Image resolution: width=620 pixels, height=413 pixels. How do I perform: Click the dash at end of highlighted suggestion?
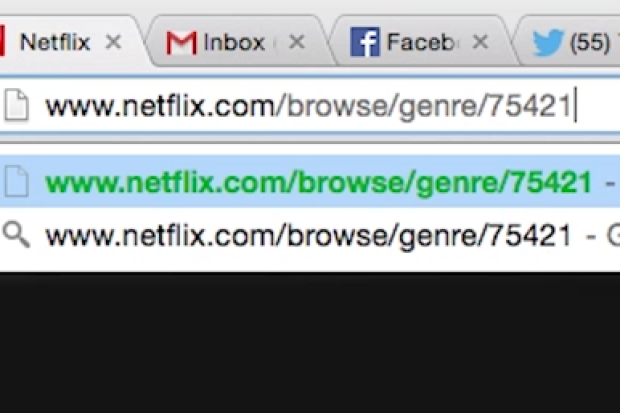[x=611, y=183]
